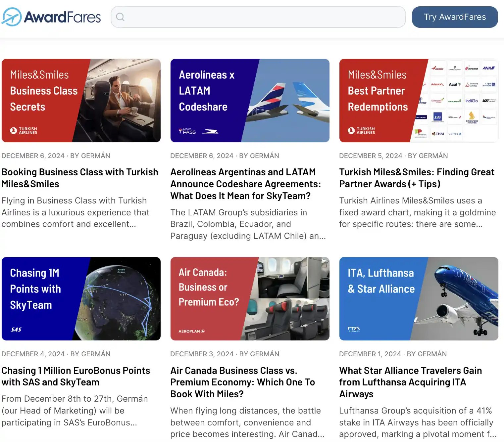The width and height of the screenshot is (504, 442).
Task: Focus the blog search field
Action: pyautogui.click(x=258, y=17)
